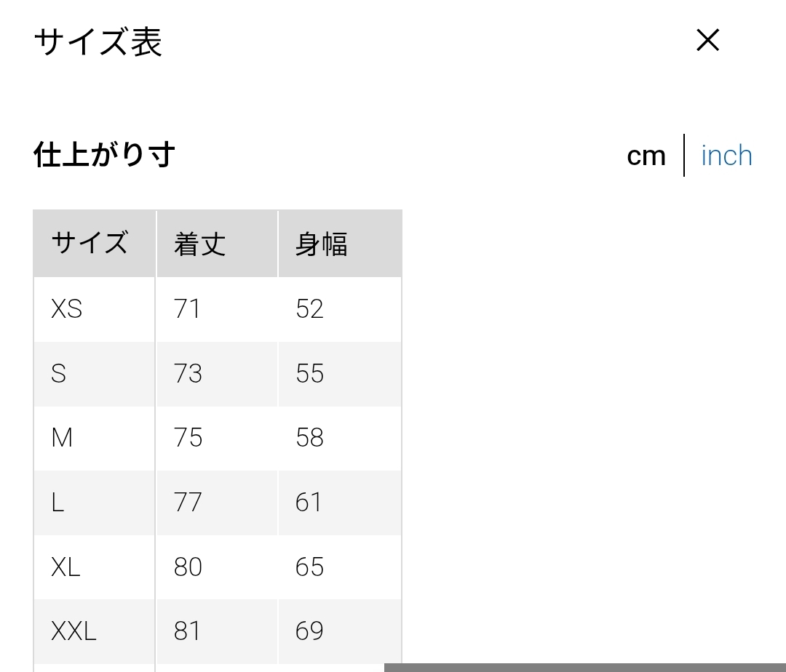This screenshot has width=786, height=672.
Task: Click the 身幅 column header
Action: 321,244
